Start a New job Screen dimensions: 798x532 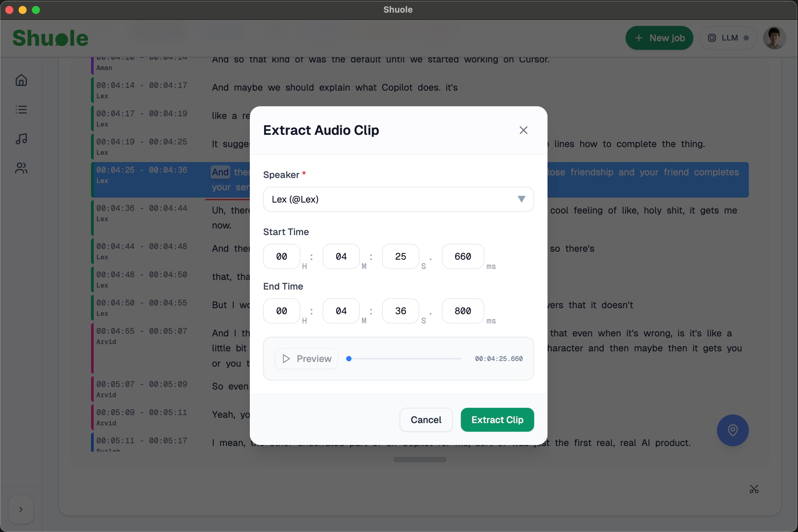[x=659, y=38]
